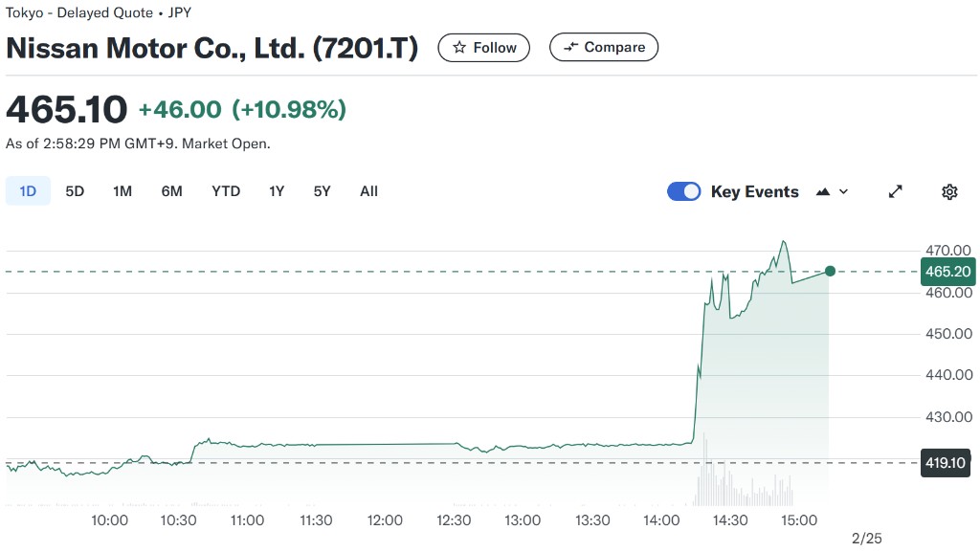Select the mountain chart type icon
980x552 pixels.
pos(823,191)
